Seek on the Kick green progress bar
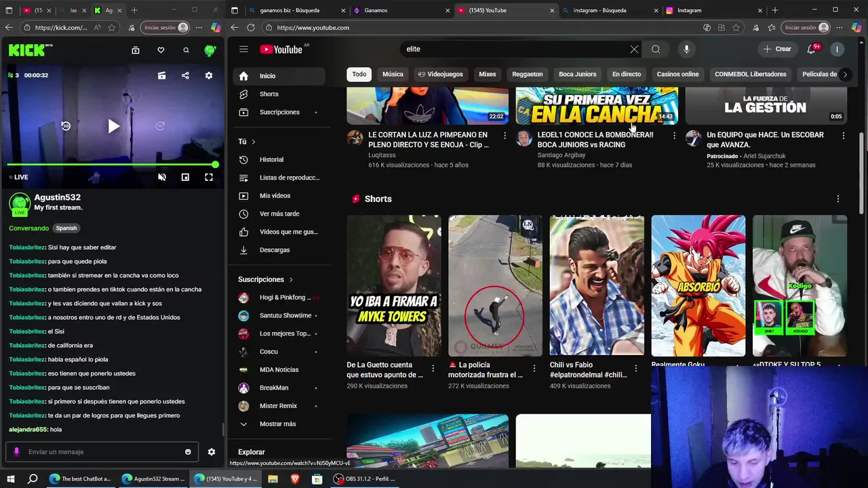 pos(111,165)
